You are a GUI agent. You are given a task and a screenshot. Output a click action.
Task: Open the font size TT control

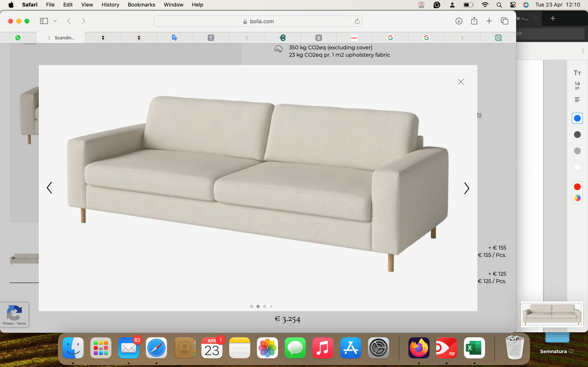(577, 73)
